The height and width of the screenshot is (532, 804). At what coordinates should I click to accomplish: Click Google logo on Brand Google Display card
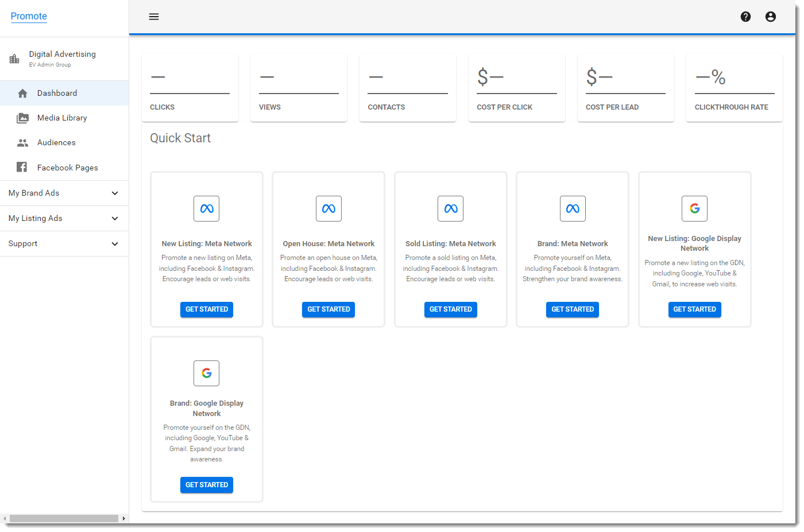[207, 373]
